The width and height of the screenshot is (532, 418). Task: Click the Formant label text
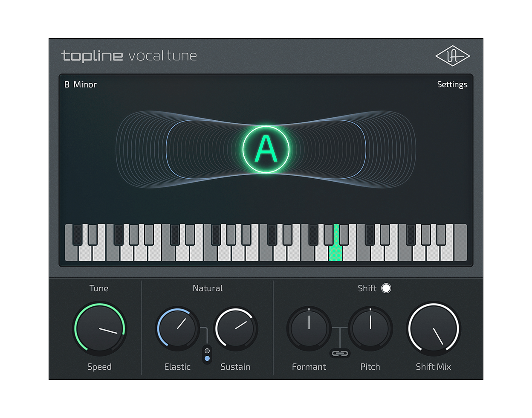point(309,367)
